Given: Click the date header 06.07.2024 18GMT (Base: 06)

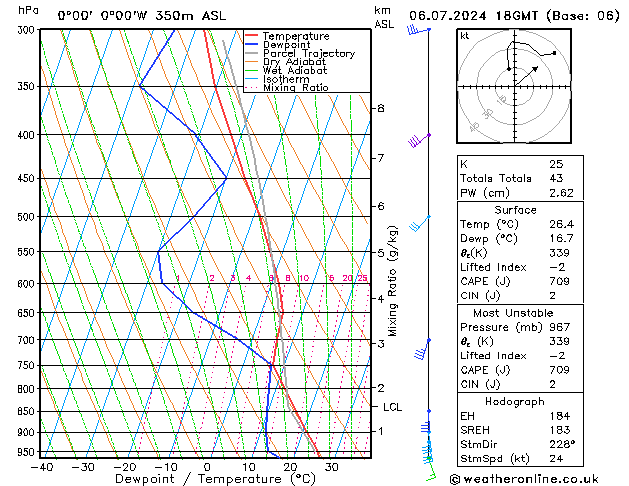Looking at the screenshot, I should point(514,16).
